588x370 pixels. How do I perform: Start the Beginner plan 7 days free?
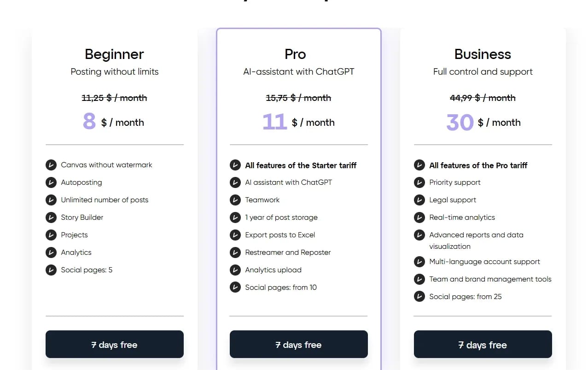(115, 344)
